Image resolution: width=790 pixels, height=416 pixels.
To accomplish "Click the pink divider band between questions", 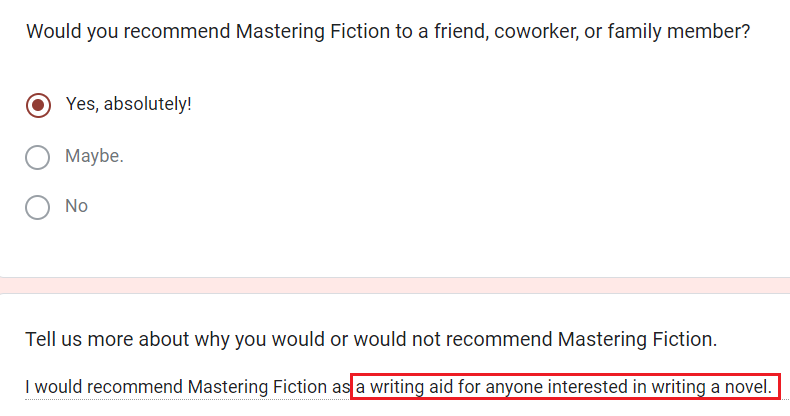I will 395,285.
